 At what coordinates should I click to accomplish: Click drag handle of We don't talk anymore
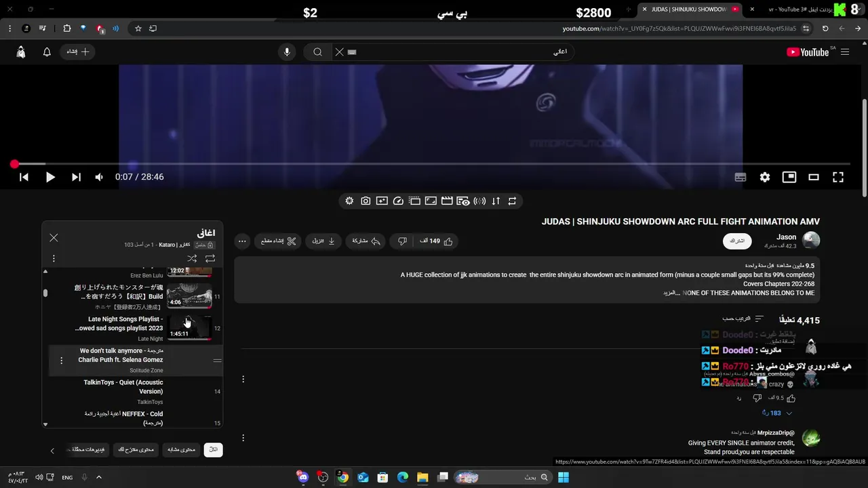coord(217,361)
